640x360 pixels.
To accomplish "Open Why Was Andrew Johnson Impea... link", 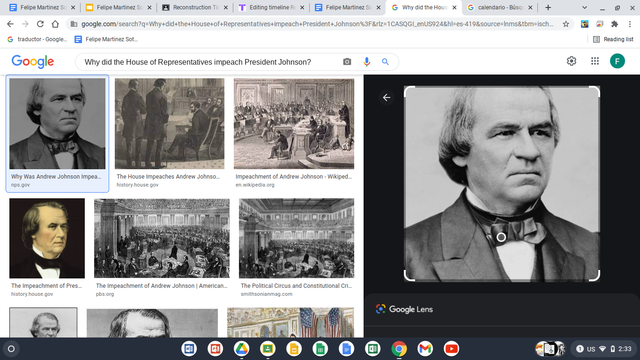I will pos(56,177).
